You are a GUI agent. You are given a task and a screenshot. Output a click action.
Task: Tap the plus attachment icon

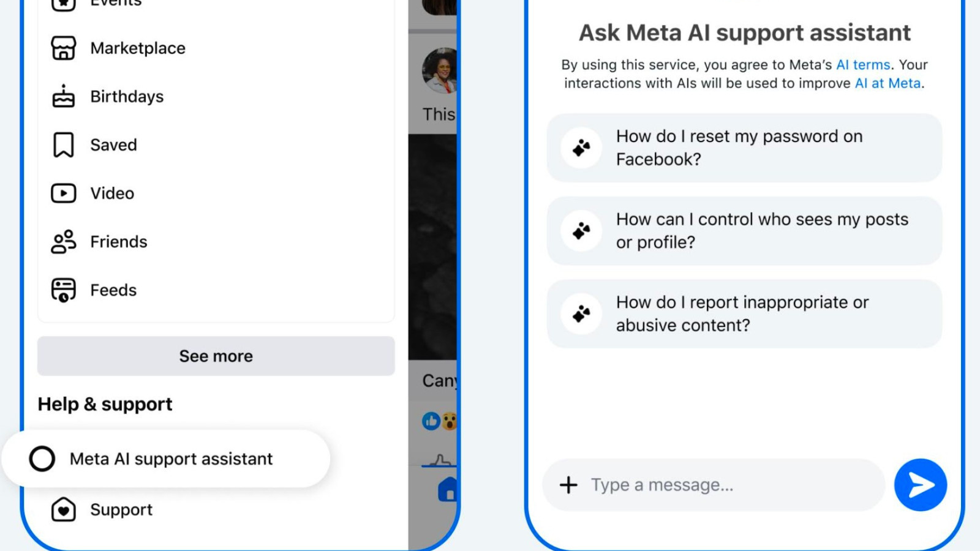point(568,485)
